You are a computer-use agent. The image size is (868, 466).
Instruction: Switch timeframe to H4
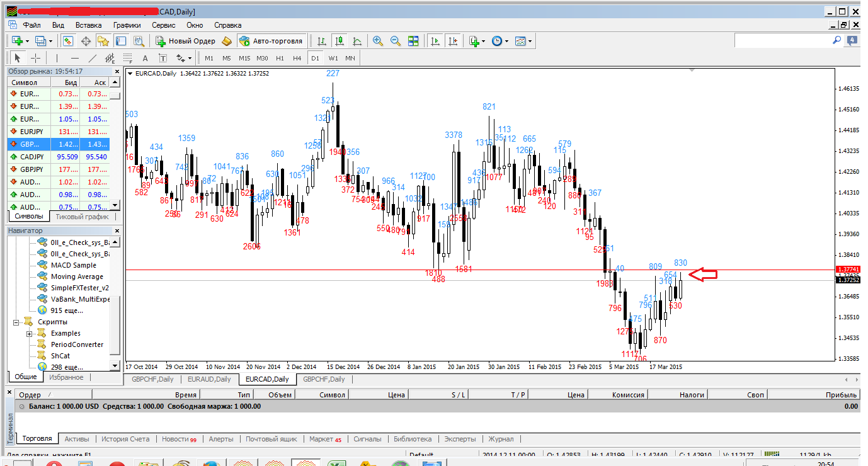(297, 58)
